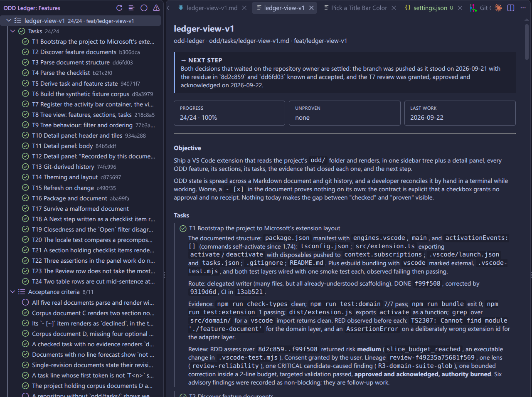Click the braces icon on settings.json tab
Viewport: 532px width, 397px height.
coord(408,8)
